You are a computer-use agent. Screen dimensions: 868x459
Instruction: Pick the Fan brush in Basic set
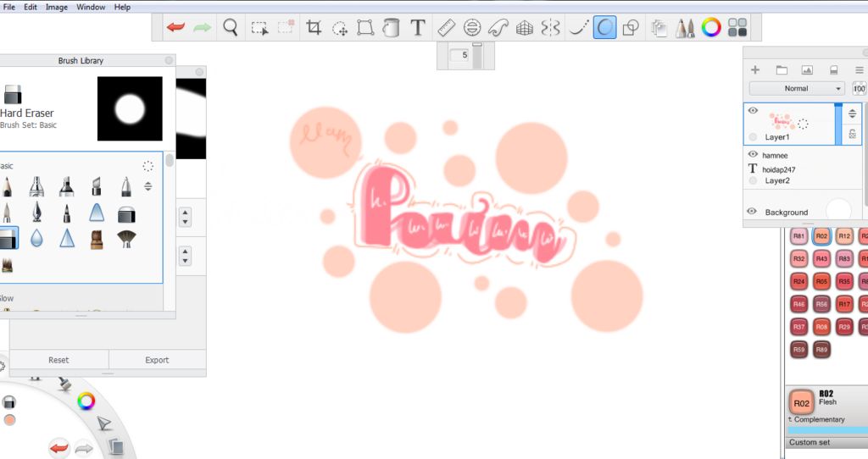(x=126, y=238)
